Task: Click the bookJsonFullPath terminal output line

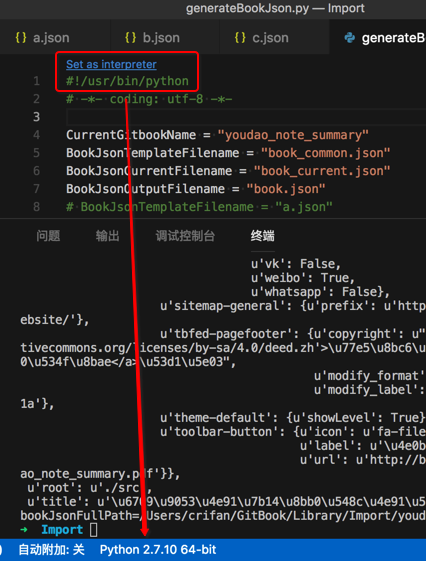Action: [x=223, y=516]
